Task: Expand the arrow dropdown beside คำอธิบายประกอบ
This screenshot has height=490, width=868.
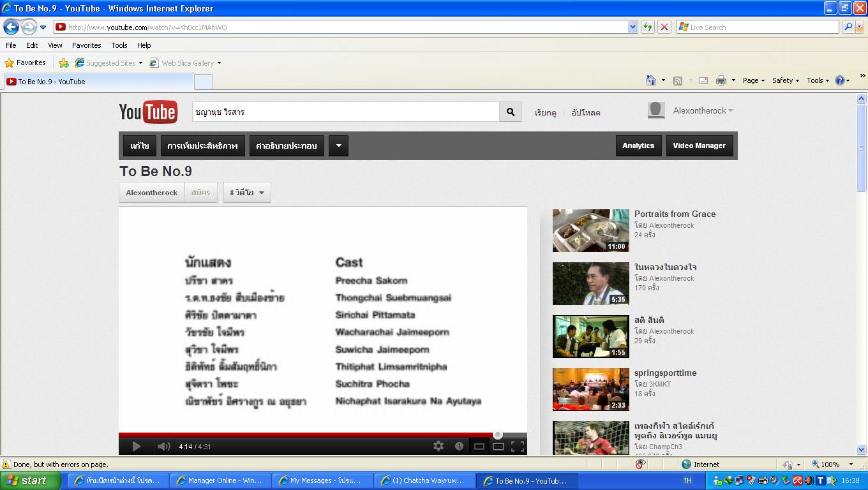Action: (338, 145)
